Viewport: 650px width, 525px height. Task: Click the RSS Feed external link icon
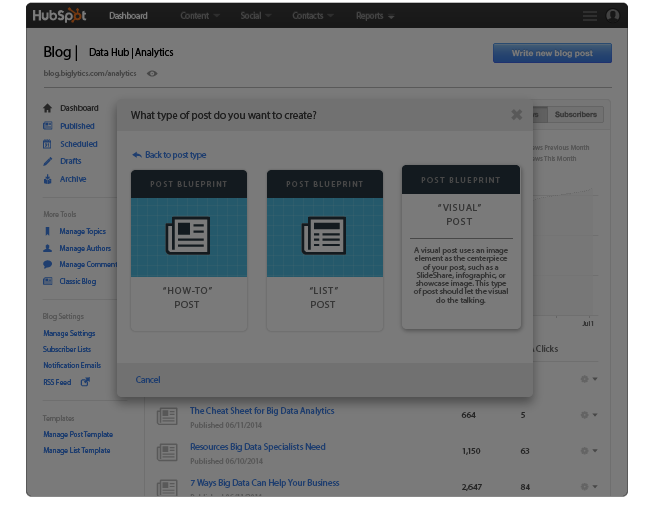(x=85, y=382)
